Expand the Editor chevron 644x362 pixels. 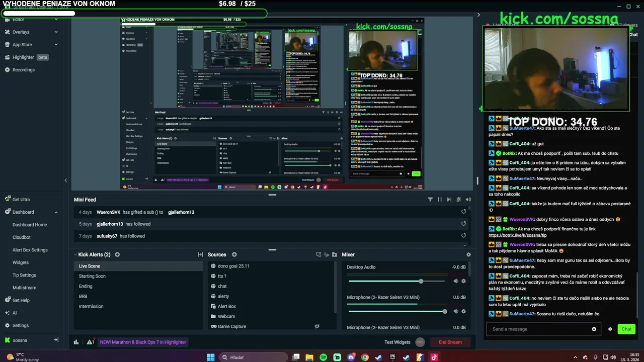[56, 20]
